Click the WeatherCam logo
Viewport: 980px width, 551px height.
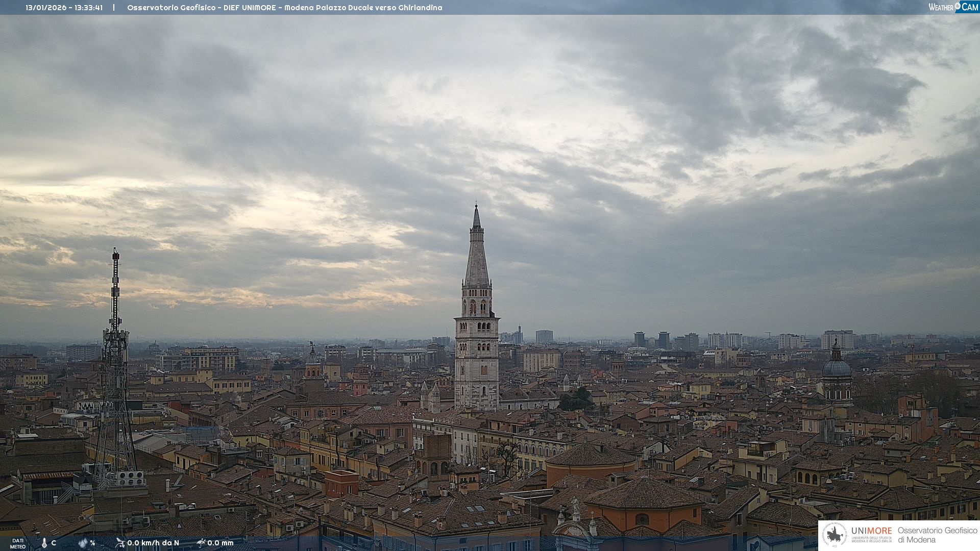[952, 7]
